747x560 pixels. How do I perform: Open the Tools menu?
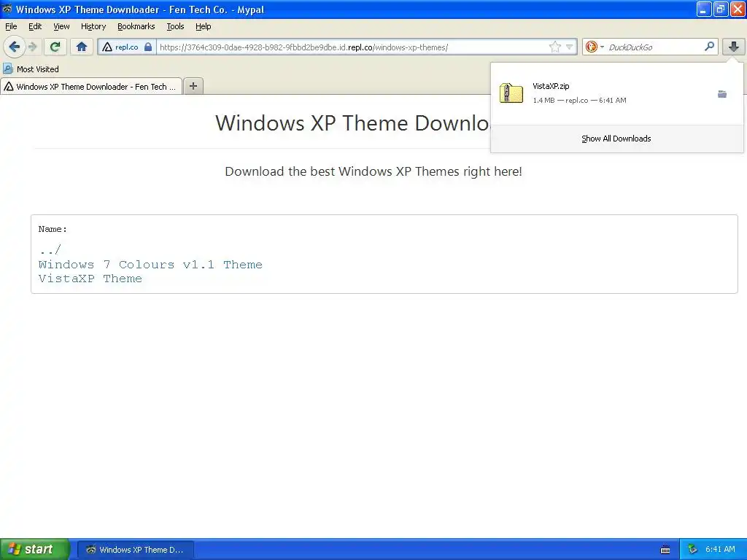[175, 26]
